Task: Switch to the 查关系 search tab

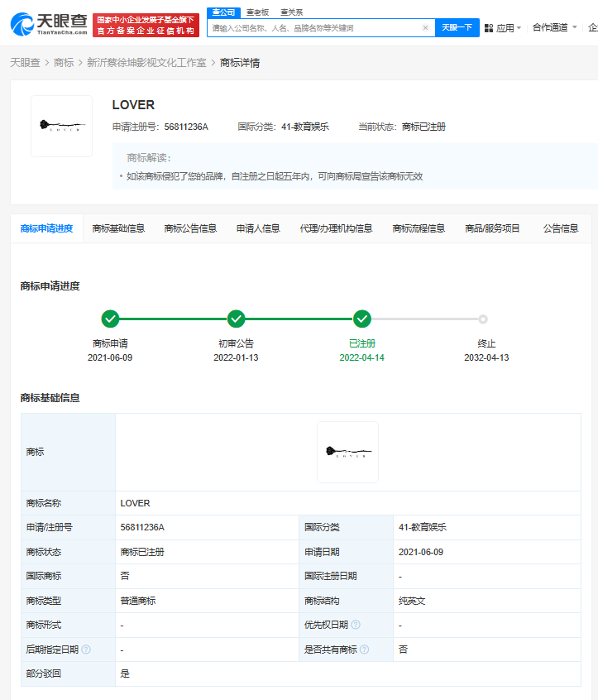Action: [291, 12]
